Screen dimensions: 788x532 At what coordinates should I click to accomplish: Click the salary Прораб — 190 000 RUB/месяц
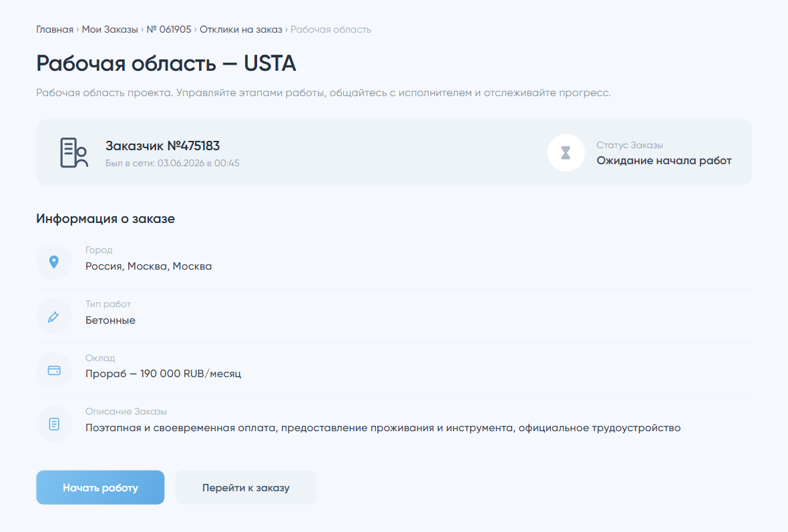point(164,374)
